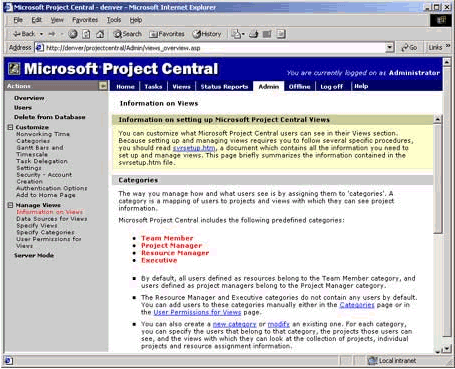Switch to the Status Reports tab
The image size is (455, 369).
click(224, 87)
